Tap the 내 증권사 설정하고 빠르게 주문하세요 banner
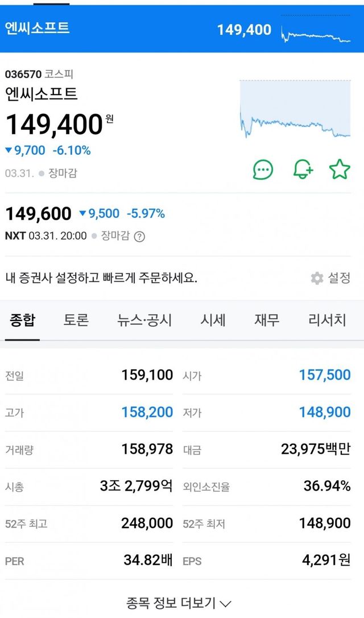This screenshot has height=618, width=364. click(101, 278)
